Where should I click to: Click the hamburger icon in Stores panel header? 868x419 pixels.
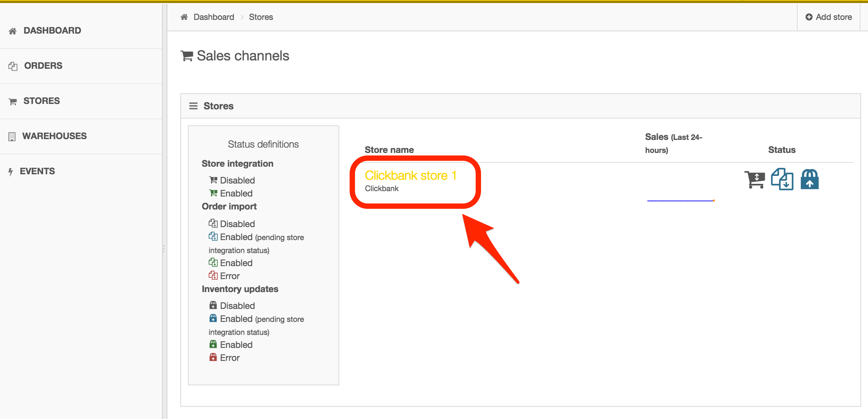point(193,106)
